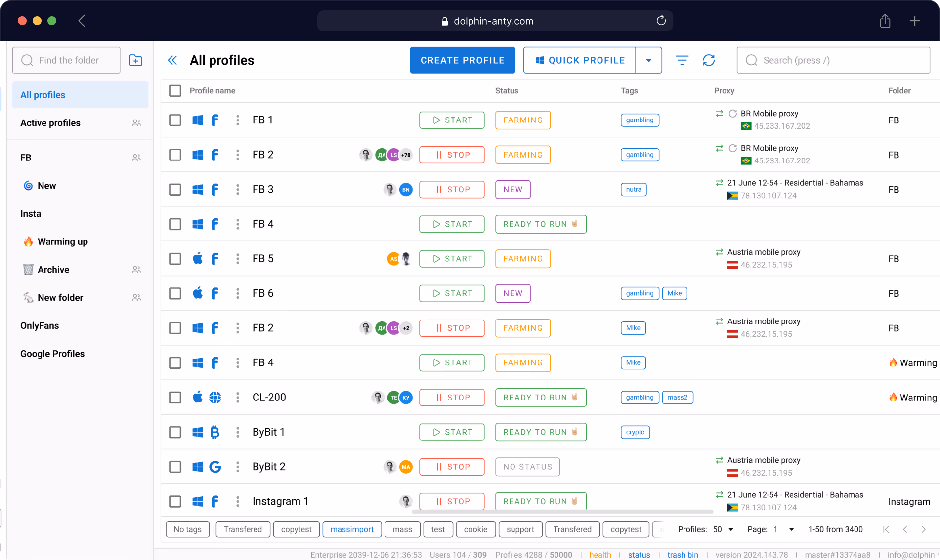The image size is (940, 560).
Task: Click the proxy swap icon for FB 3
Action: click(x=720, y=183)
